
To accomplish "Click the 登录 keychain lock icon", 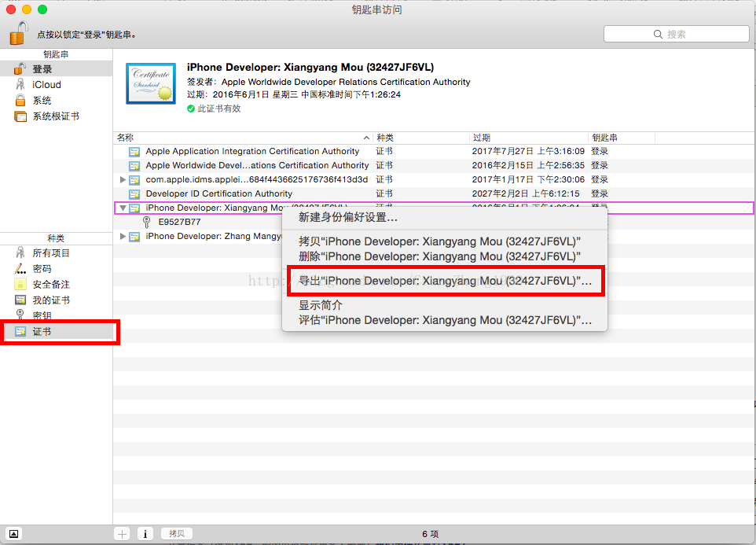I will pos(20,68).
